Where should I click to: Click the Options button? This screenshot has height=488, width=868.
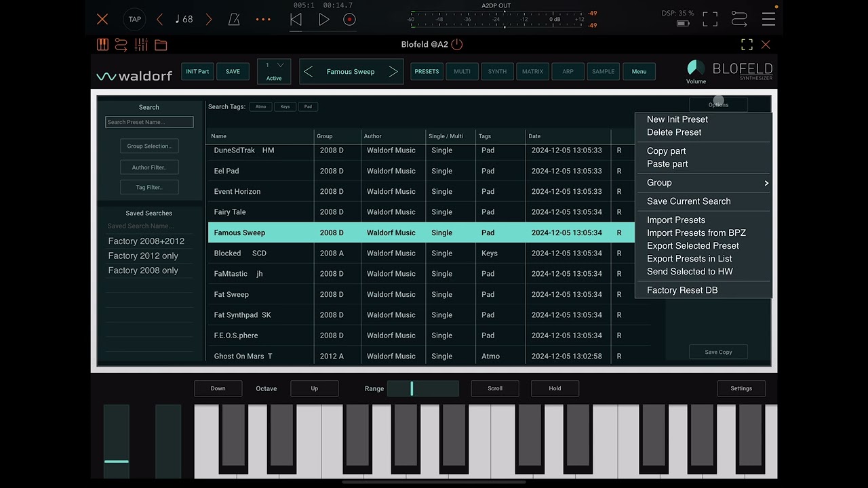tap(718, 104)
